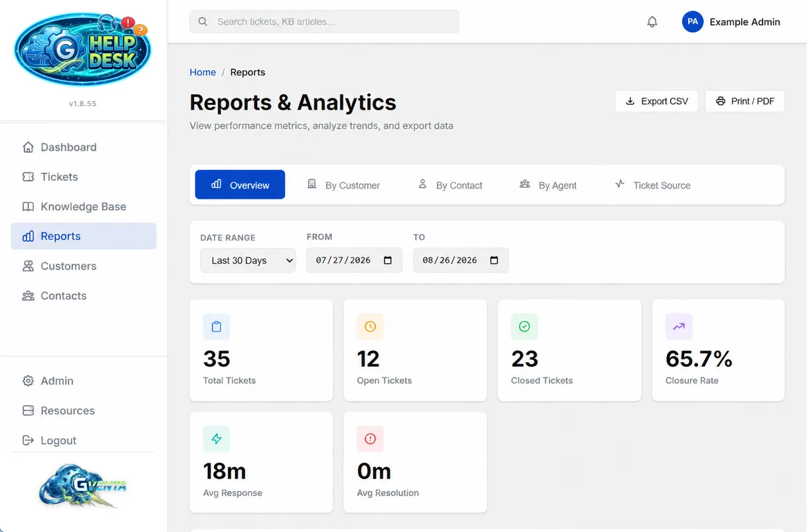Click the Avg Response lightning icon

click(x=216, y=439)
